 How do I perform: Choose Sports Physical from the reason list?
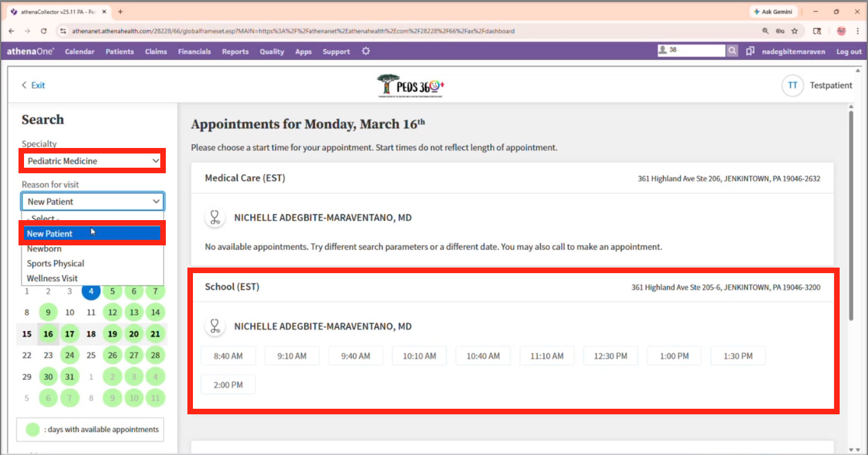click(55, 263)
